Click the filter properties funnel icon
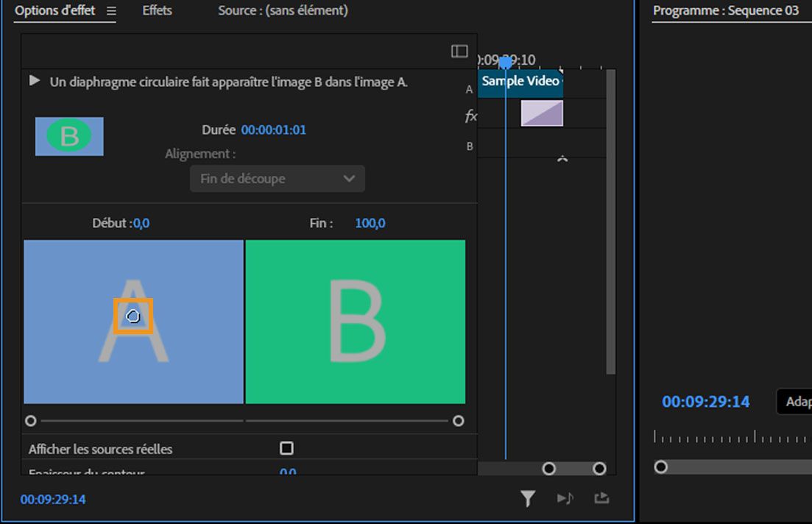Image resolution: width=812 pixels, height=524 pixels. coord(527,499)
